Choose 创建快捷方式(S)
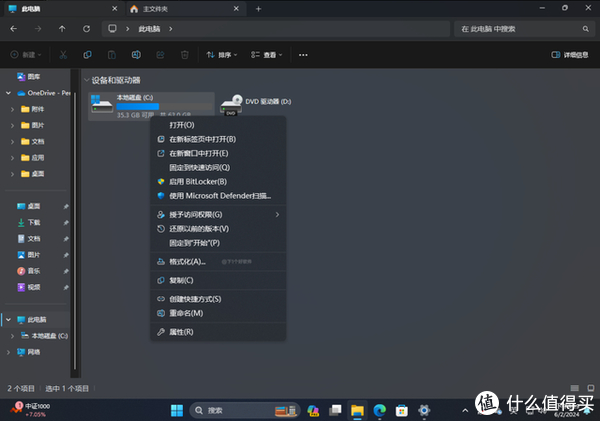This screenshot has width=600, height=421. click(x=218, y=299)
